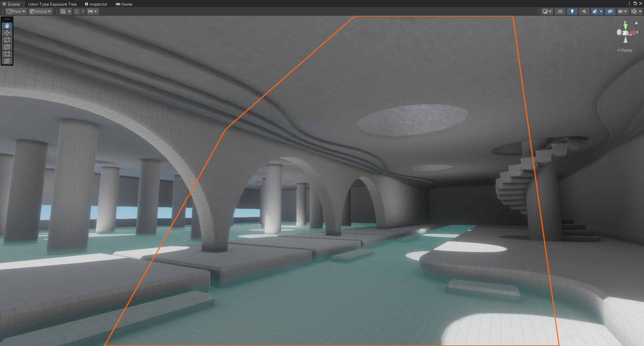Toggle scene lighting bulb button
Image resolution: width=644 pixels, height=346 pixels.
point(572,11)
